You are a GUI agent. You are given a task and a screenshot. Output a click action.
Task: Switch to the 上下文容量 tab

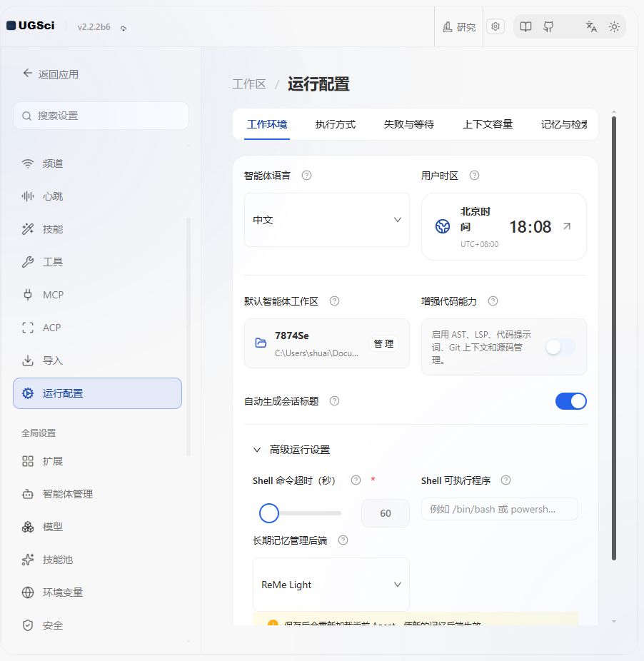[x=488, y=124]
